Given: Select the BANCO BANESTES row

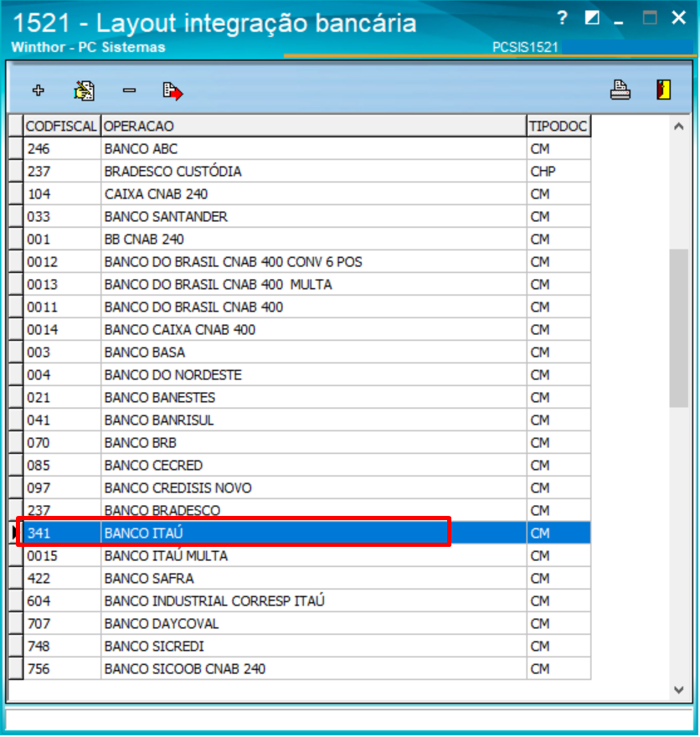Looking at the screenshot, I should pos(299,397).
